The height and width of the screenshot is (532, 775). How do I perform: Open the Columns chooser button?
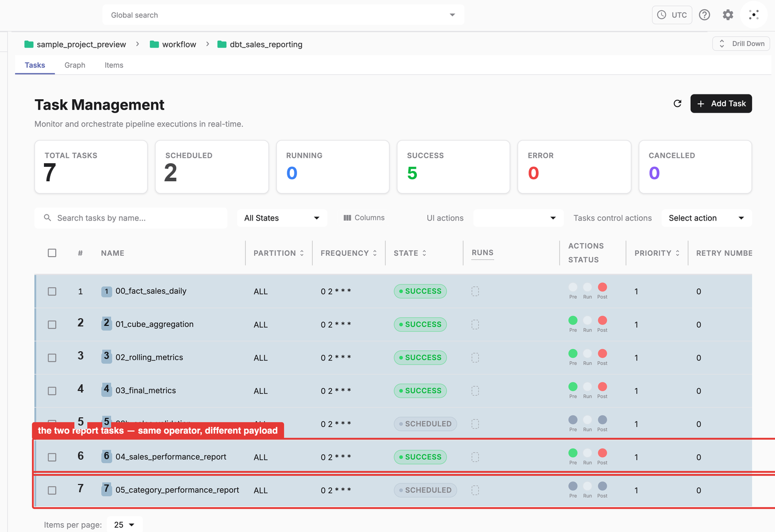click(364, 218)
